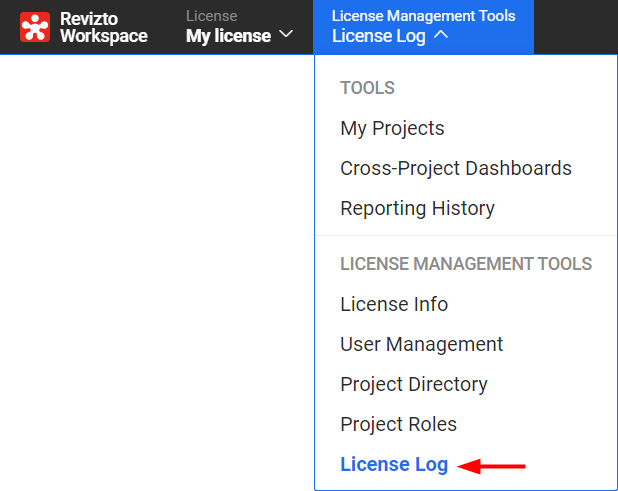
Task: Click the chevron-up arrow beside License Log
Action: [441, 36]
